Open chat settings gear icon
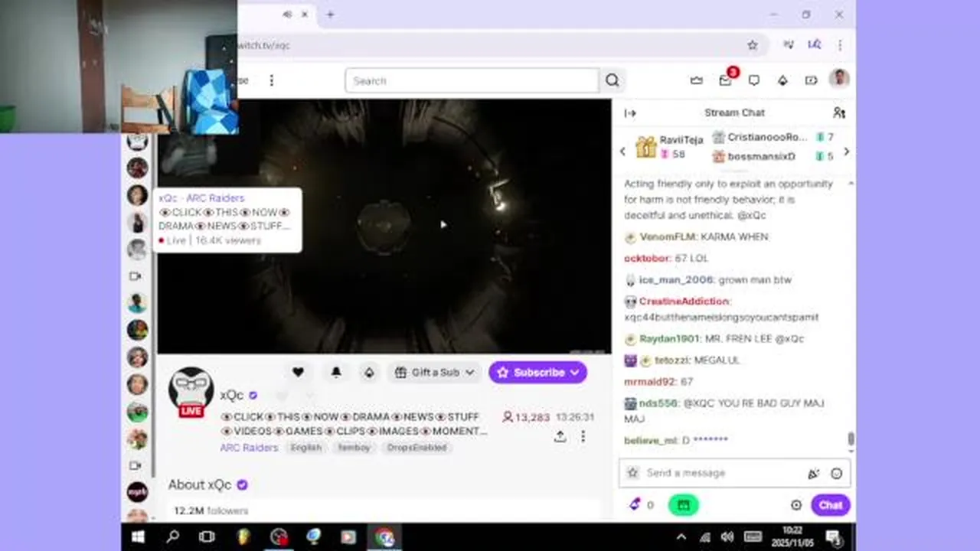Image resolution: width=980 pixels, height=551 pixels. point(796,505)
